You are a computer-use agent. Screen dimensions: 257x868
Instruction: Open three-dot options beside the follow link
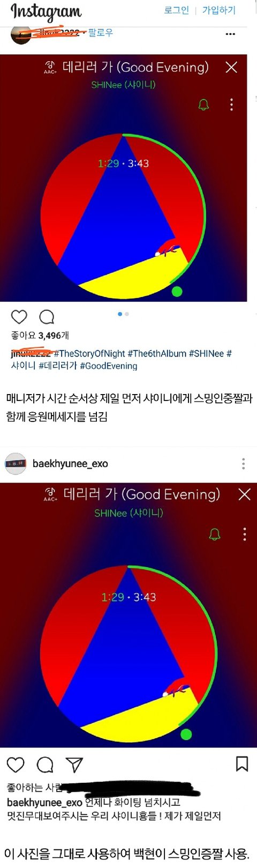pyautogui.click(x=230, y=34)
